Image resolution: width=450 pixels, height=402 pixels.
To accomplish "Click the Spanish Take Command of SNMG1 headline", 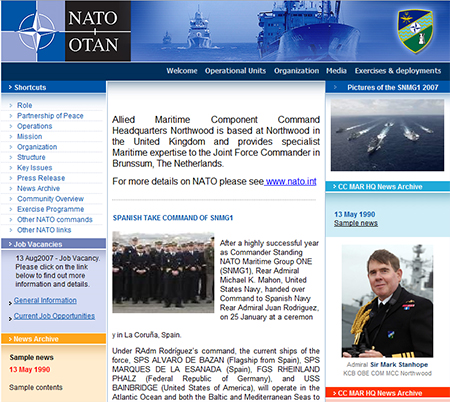I will point(173,218).
